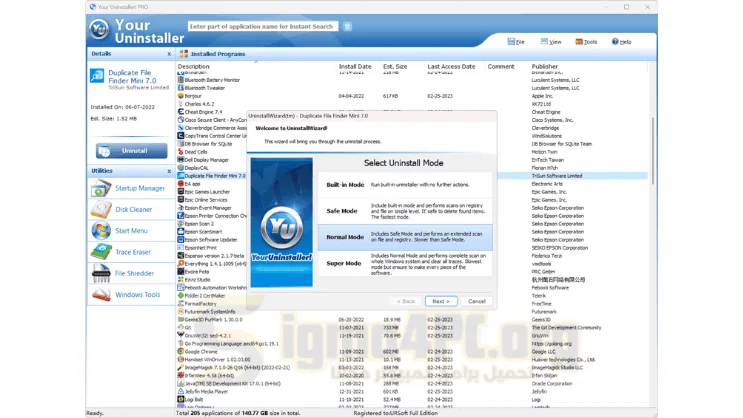Image resolution: width=743 pixels, height=418 pixels.
Task: Select Charles 4.6.2 row
Action: click(x=411, y=104)
